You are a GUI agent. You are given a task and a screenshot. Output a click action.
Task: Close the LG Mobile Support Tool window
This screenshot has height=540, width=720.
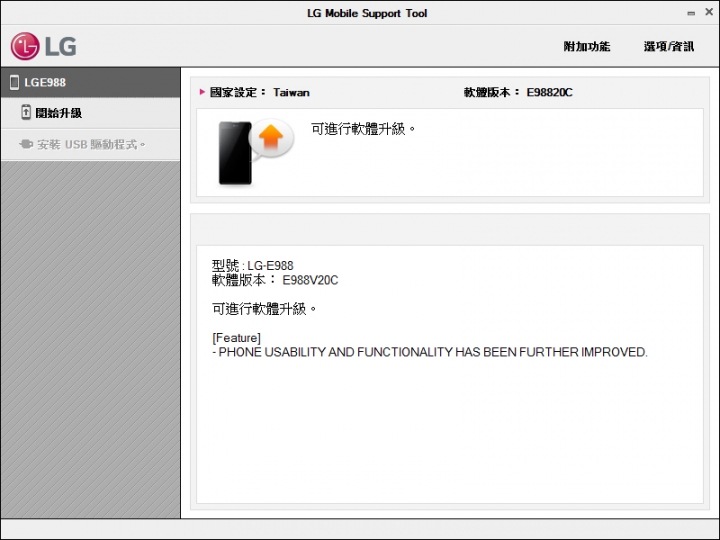(709, 12)
